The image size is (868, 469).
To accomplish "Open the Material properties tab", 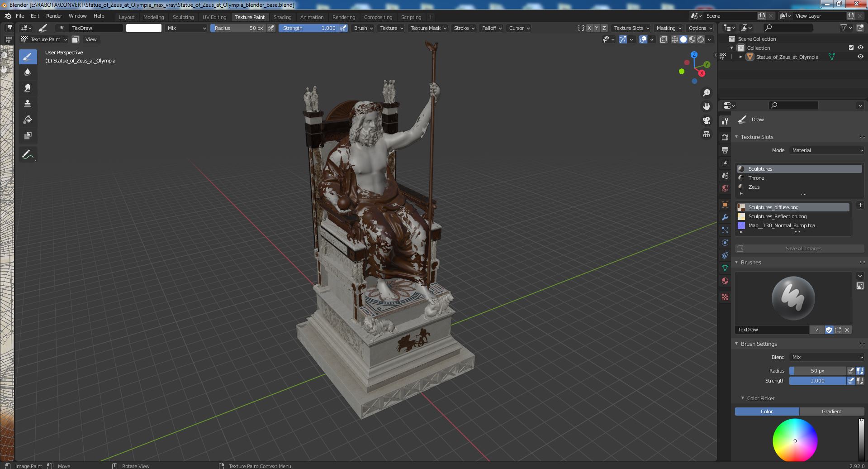I will [x=725, y=281].
